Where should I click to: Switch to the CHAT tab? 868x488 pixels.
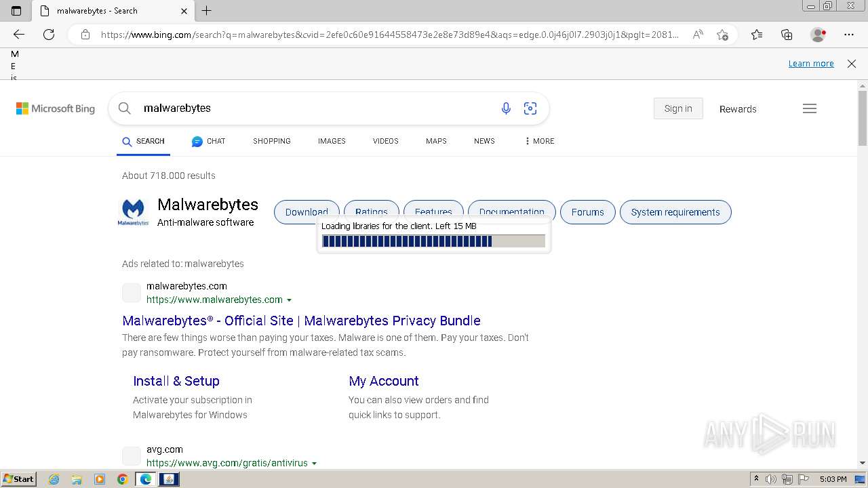coord(208,141)
